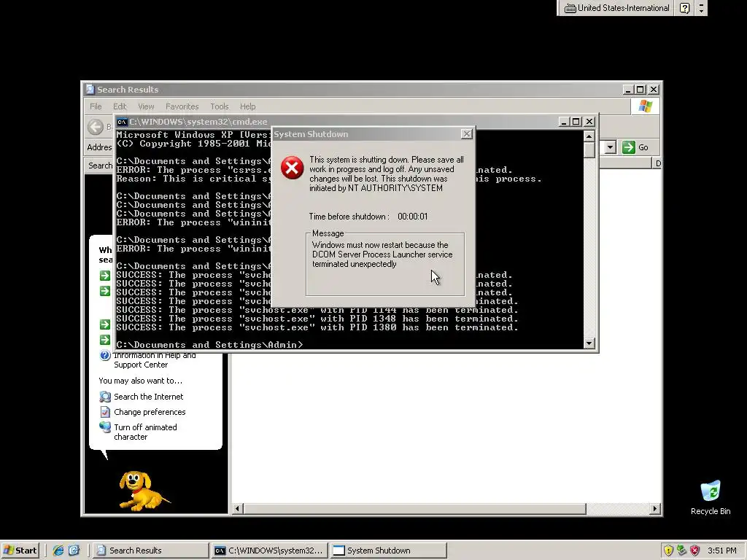Click left arrow of horizontal scrollbar
The width and height of the screenshot is (747, 560).
click(237, 508)
